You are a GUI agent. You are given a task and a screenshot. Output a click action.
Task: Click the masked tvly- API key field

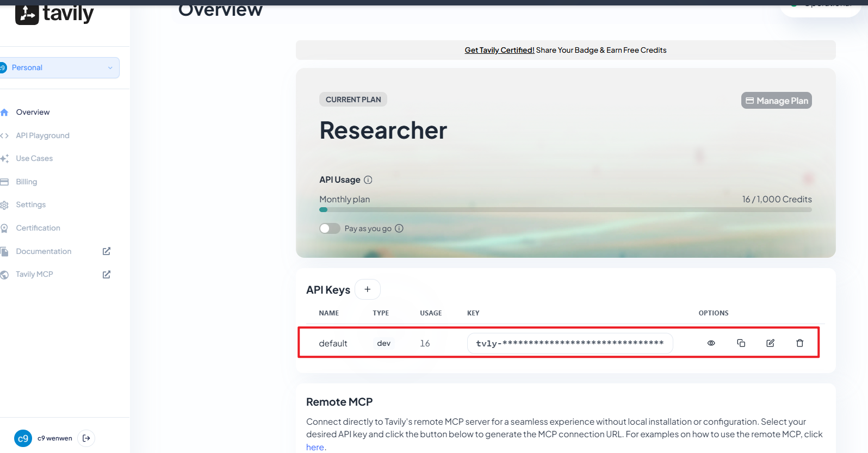click(x=570, y=344)
